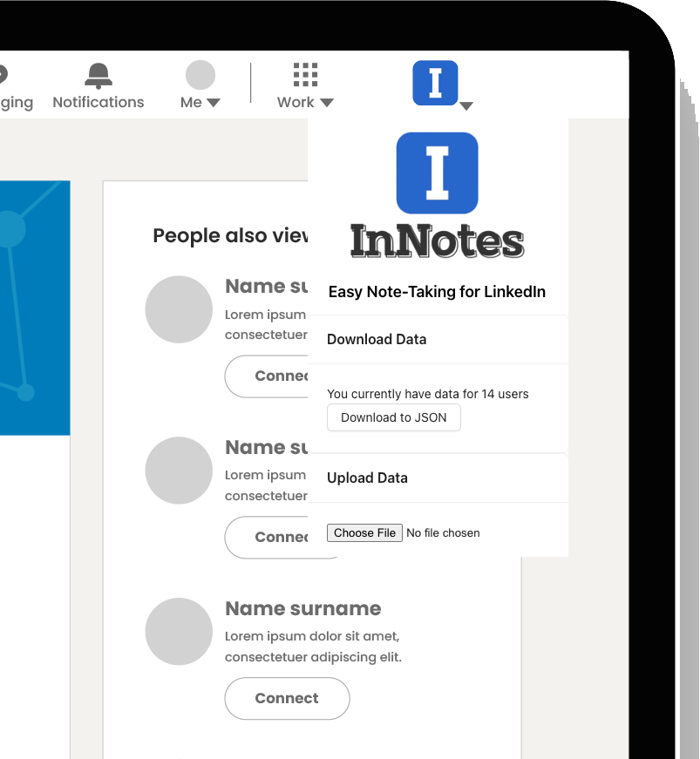Click the 'No file chosen' text
The height and width of the screenshot is (759, 700).
443,533
